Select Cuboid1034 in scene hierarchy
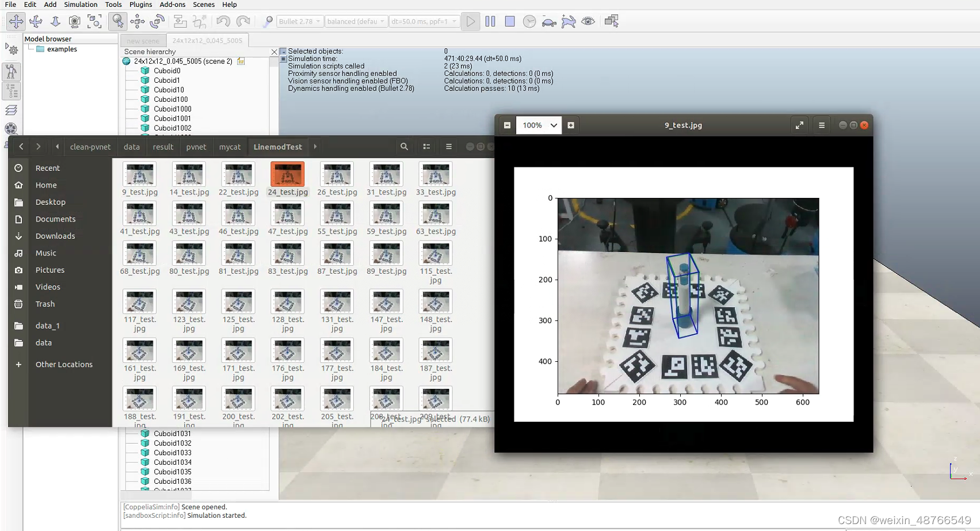Viewport: 980px width, 531px height. (x=172, y=463)
